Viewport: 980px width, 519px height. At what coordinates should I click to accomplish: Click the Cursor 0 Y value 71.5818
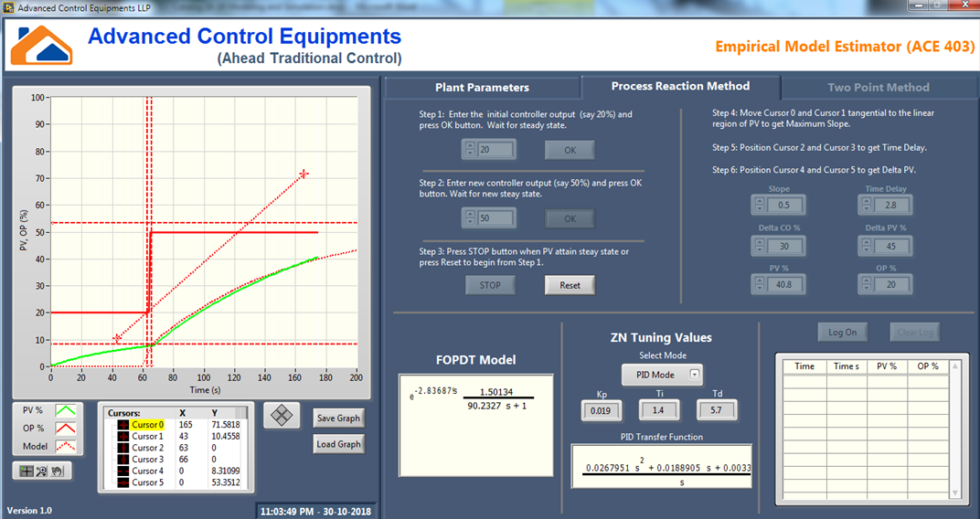[x=226, y=425]
